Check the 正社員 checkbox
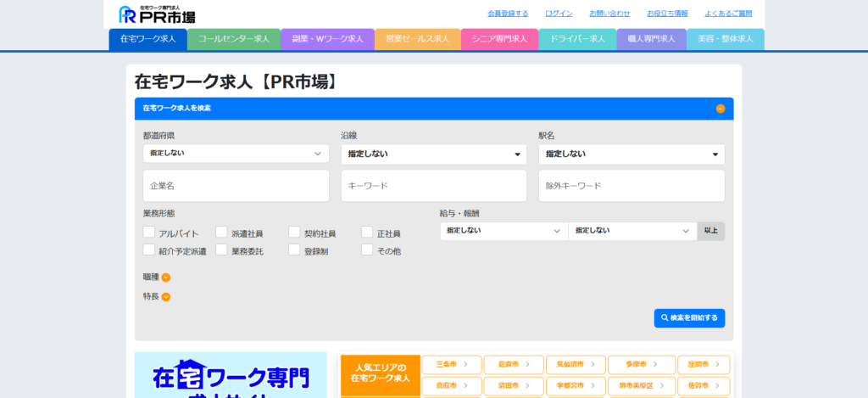 click(x=367, y=232)
